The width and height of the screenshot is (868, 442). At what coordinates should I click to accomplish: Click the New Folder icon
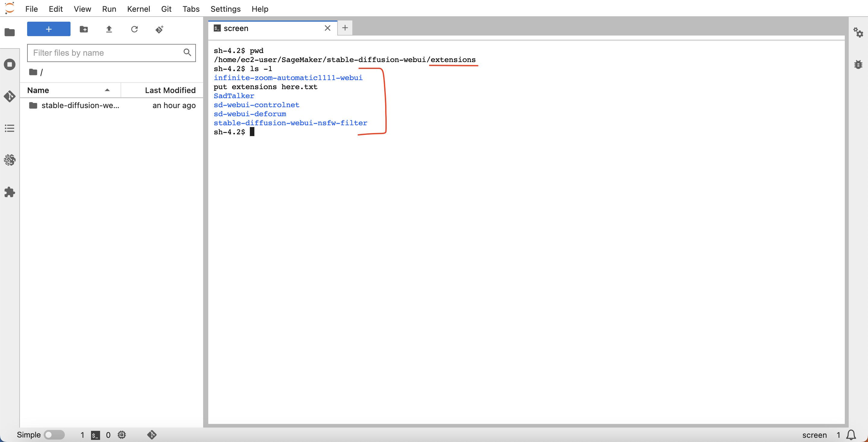[x=83, y=29]
